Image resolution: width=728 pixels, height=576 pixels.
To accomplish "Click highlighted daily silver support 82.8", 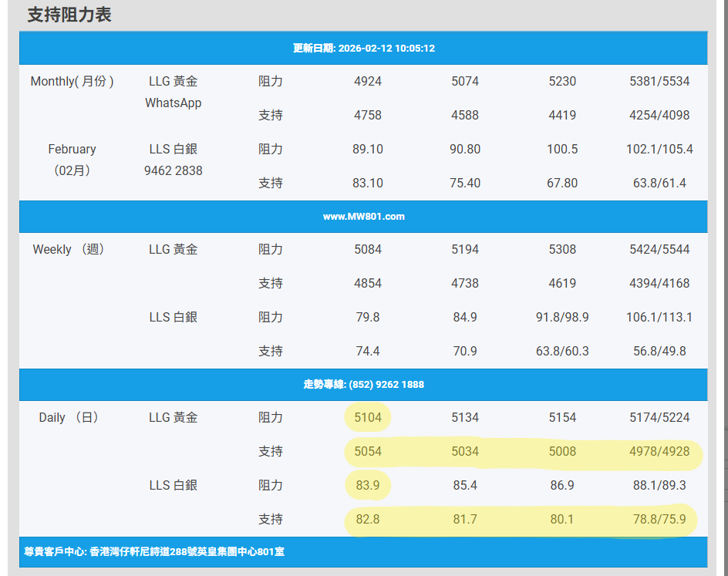I will (368, 519).
